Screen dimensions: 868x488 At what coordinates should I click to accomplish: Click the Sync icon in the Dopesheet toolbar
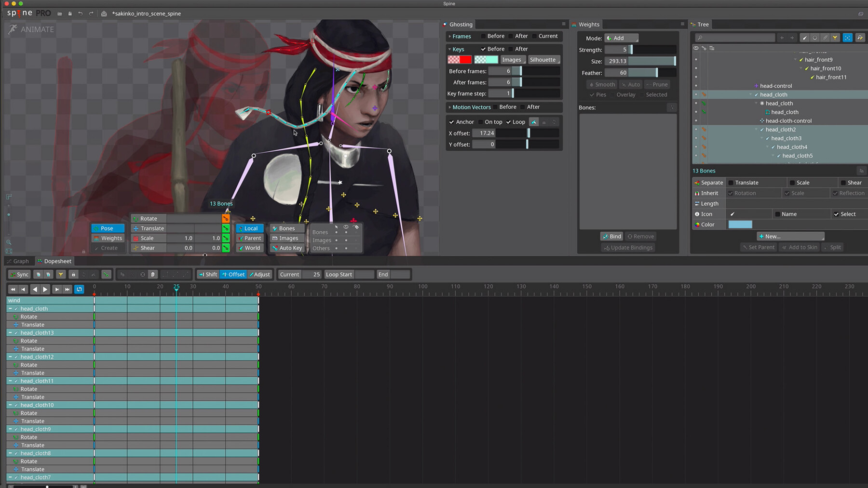coord(18,274)
